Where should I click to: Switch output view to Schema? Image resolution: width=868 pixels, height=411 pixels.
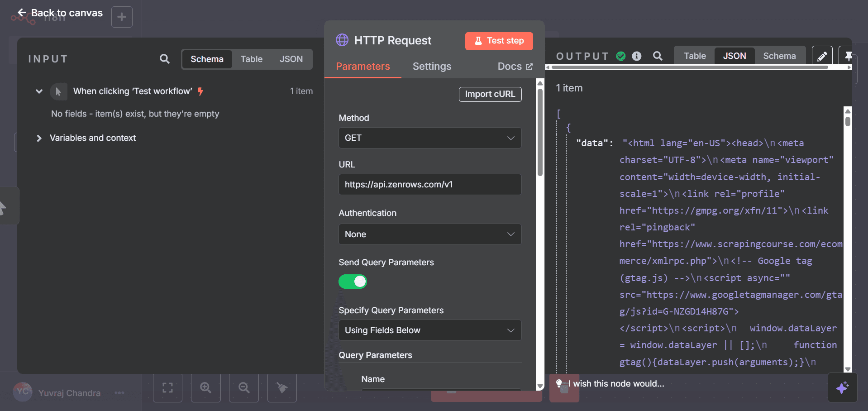click(x=779, y=56)
